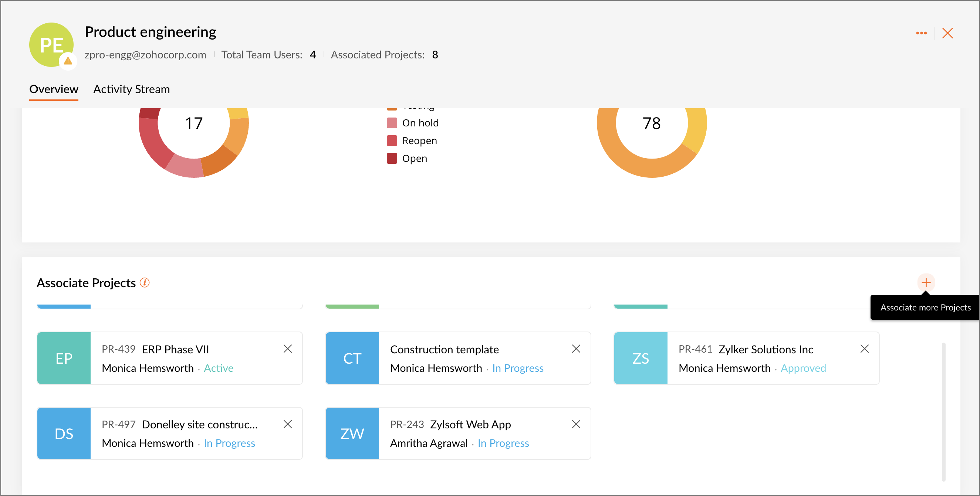
Task: Click the Associate Projects info icon
Action: tap(145, 282)
